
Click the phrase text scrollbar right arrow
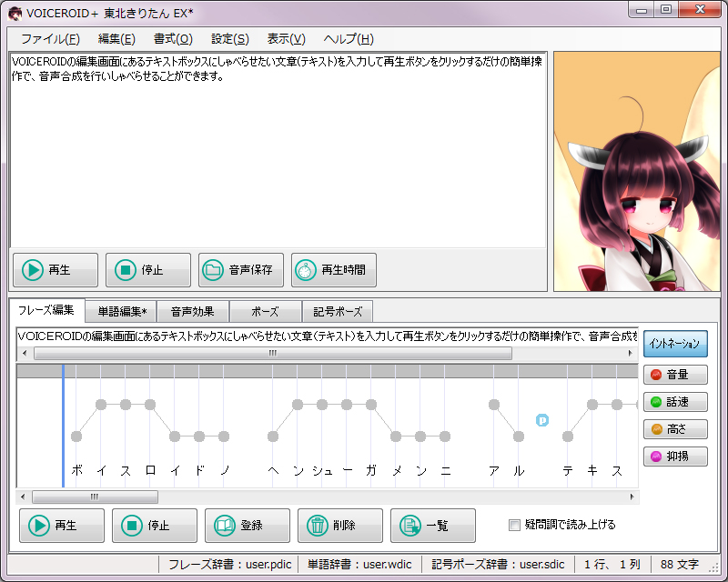click(x=630, y=353)
